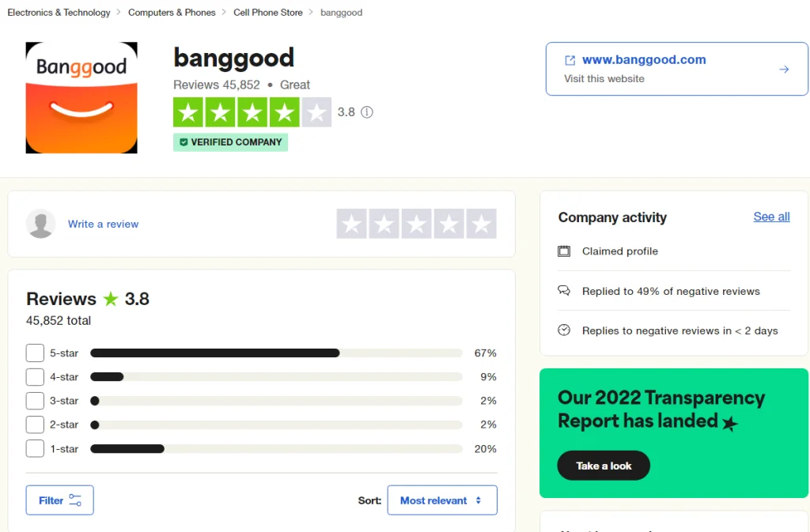The width and height of the screenshot is (810, 532).
Task: Check the 1-star reviews filter
Action: [34, 448]
